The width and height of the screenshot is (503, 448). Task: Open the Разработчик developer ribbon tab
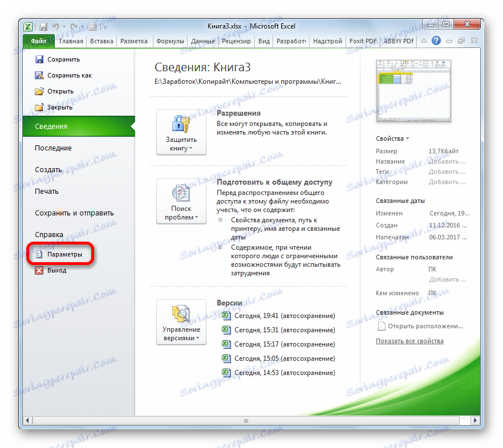[x=291, y=41]
